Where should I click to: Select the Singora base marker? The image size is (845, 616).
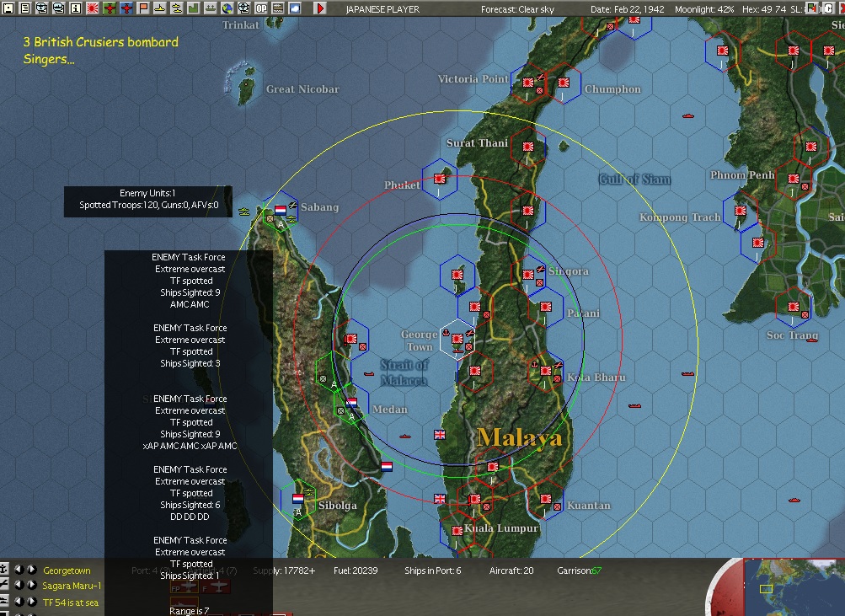528,275
